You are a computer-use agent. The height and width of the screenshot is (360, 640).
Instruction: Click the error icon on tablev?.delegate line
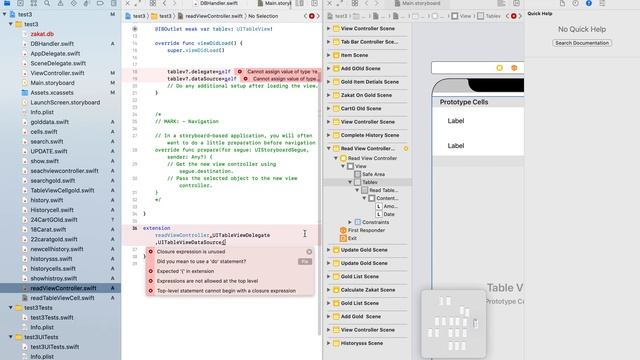240,71
